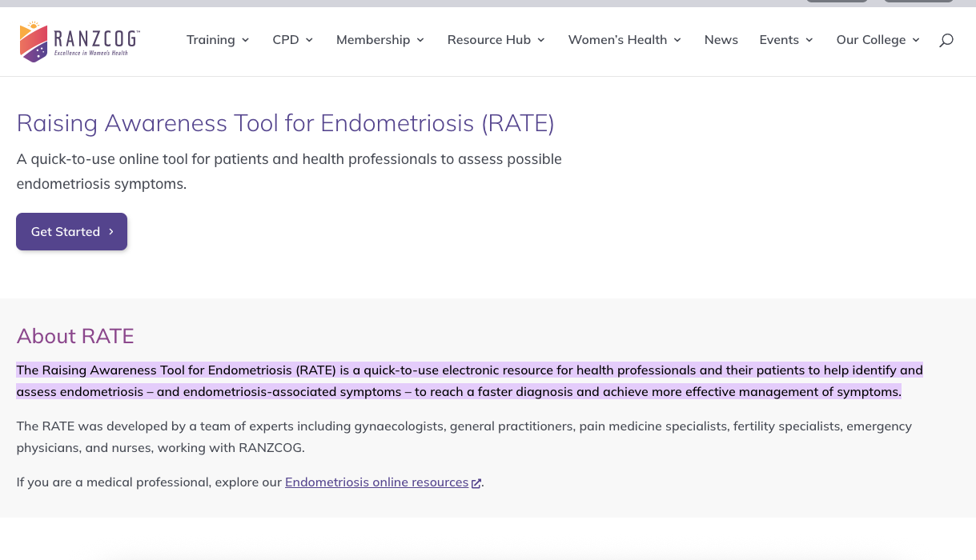
Task: Click the About RATE heading
Action: click(74, 336)
